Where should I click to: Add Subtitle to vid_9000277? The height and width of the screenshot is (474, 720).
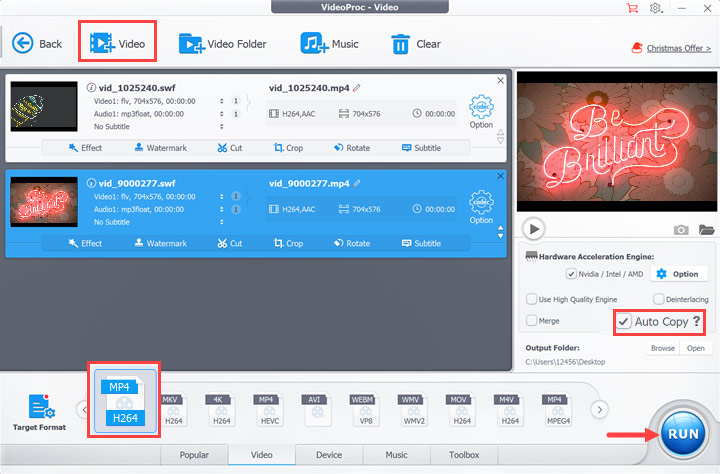pyautogui.click(x=422, y=243)
